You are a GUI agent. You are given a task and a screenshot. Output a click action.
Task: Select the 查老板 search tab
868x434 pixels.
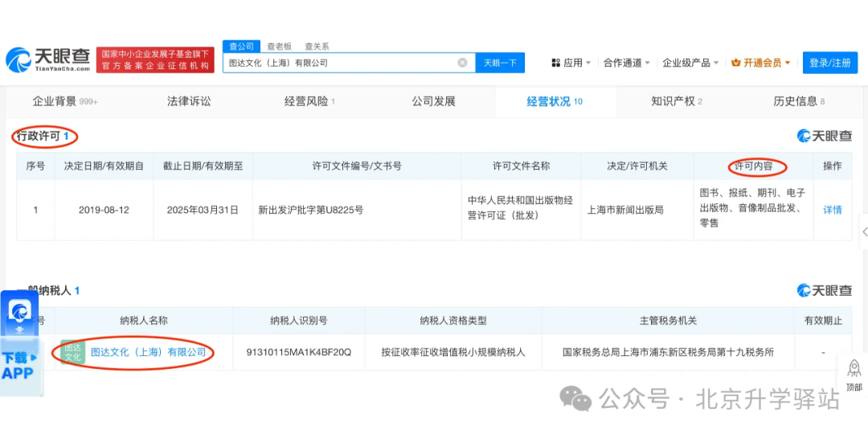pos(279,47)
